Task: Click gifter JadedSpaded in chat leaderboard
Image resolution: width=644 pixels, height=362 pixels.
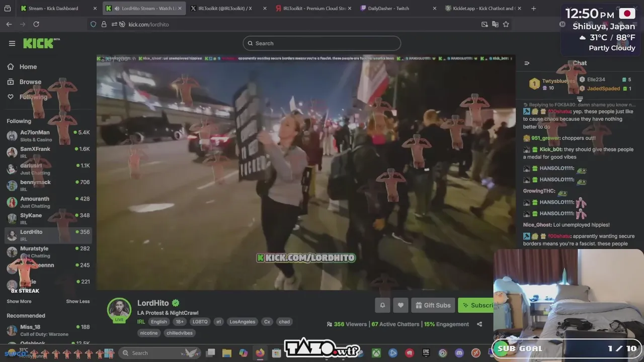Action: click(x=603, y=88)
